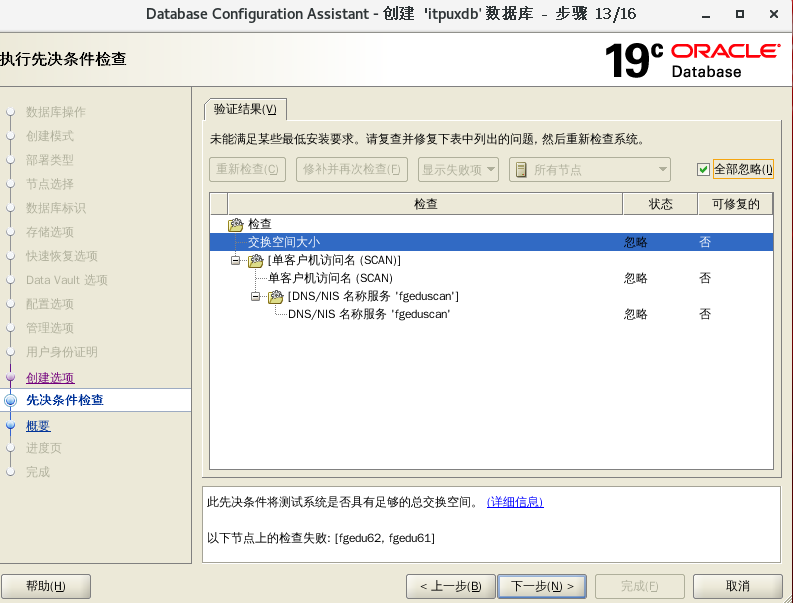This screenshot has height=603, width=793.
Task: Select the 验证结果 tab
Action: (x=245, y=109)
